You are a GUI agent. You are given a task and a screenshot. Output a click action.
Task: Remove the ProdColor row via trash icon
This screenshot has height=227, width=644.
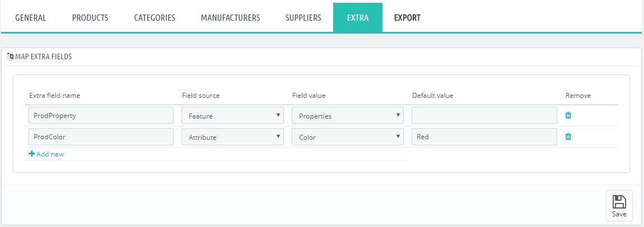tap(568, 136)
